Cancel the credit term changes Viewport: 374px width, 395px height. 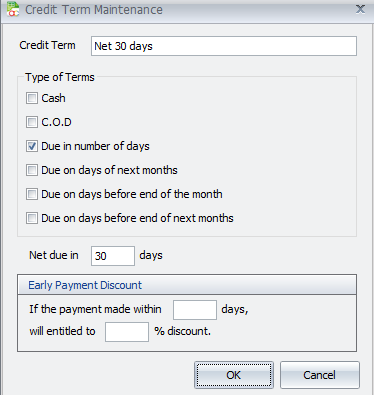point(320,375)
